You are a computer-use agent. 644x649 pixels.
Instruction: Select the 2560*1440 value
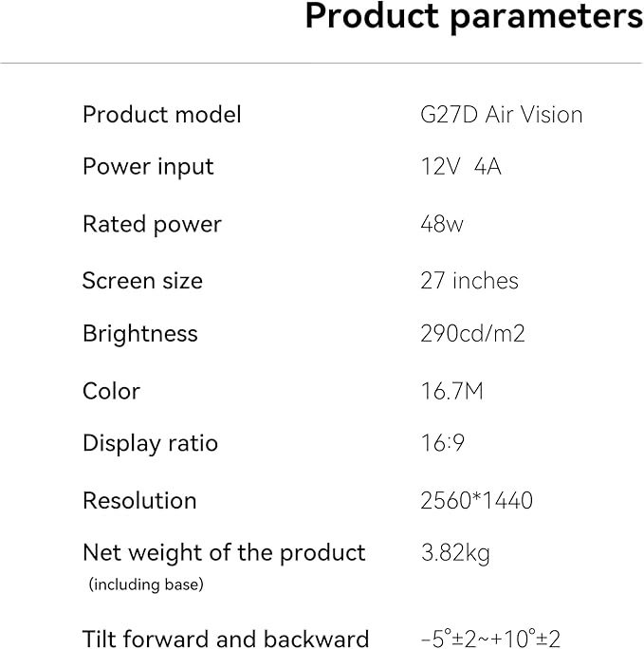[x=476, y=501]
